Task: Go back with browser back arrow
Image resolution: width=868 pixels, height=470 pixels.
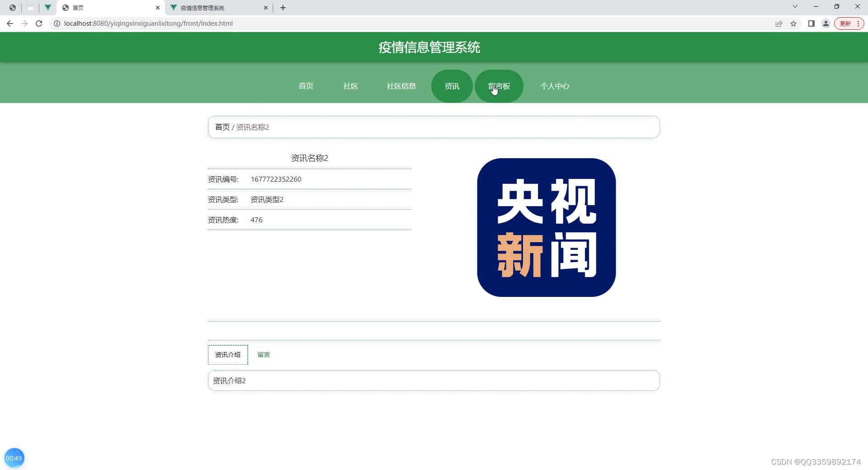Action: (x=10, y=23)
